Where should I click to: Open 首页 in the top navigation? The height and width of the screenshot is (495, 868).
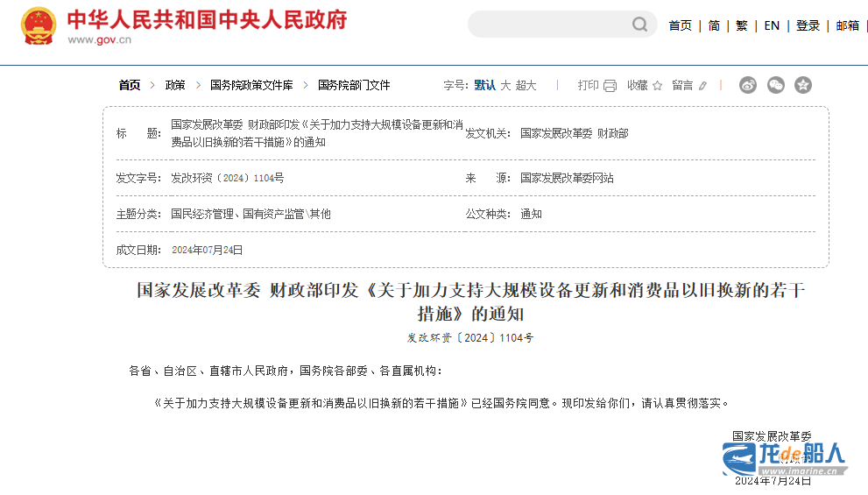click(x=681, y=25)
